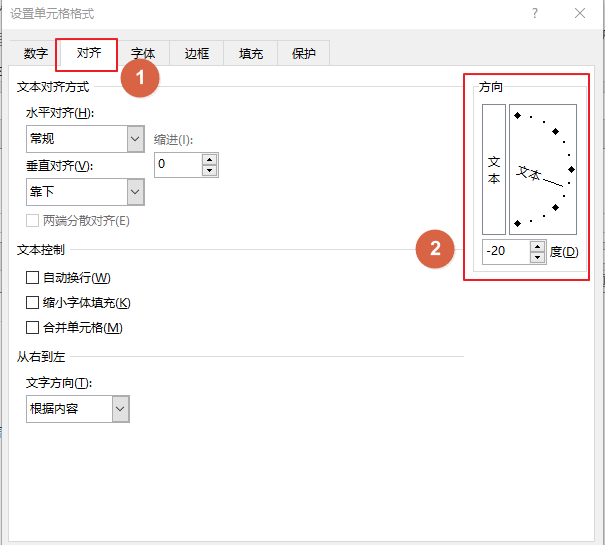Open the 保护 tab
Viewport: 605px width, 545px height.
[x=303, y=54]
